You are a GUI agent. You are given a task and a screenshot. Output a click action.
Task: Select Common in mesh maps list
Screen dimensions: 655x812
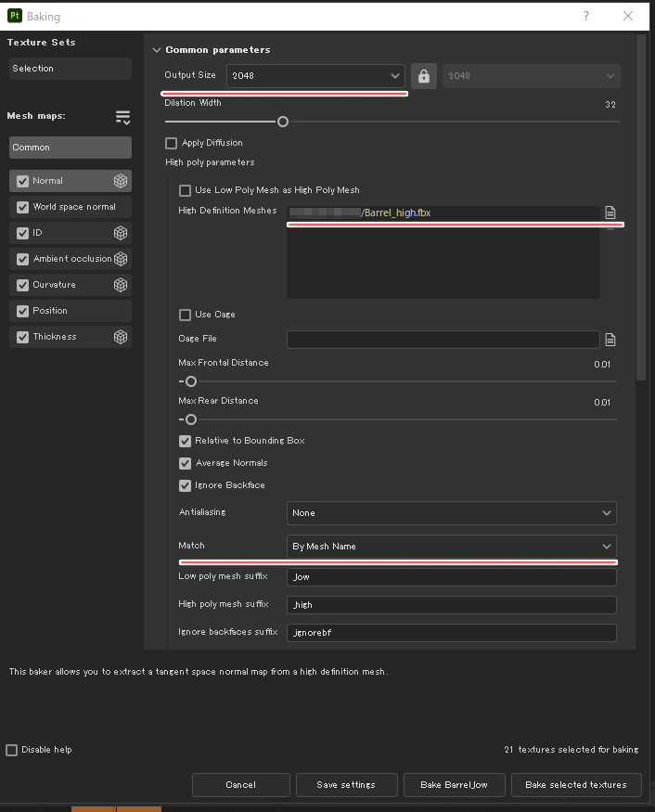[71, 148]
